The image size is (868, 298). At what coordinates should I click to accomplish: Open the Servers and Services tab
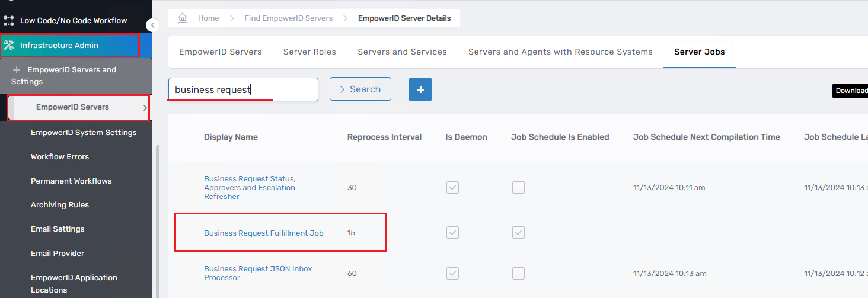click(402, 52)
